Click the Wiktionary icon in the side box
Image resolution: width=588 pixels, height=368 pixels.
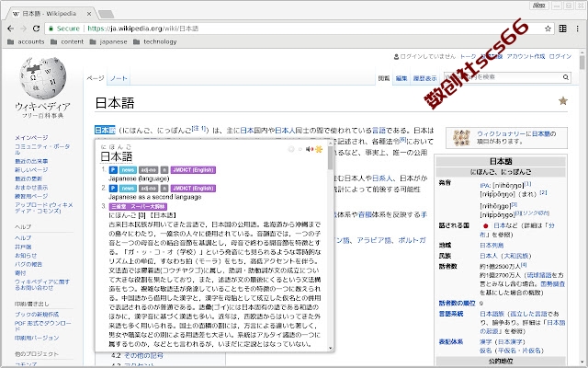(461, 138)
